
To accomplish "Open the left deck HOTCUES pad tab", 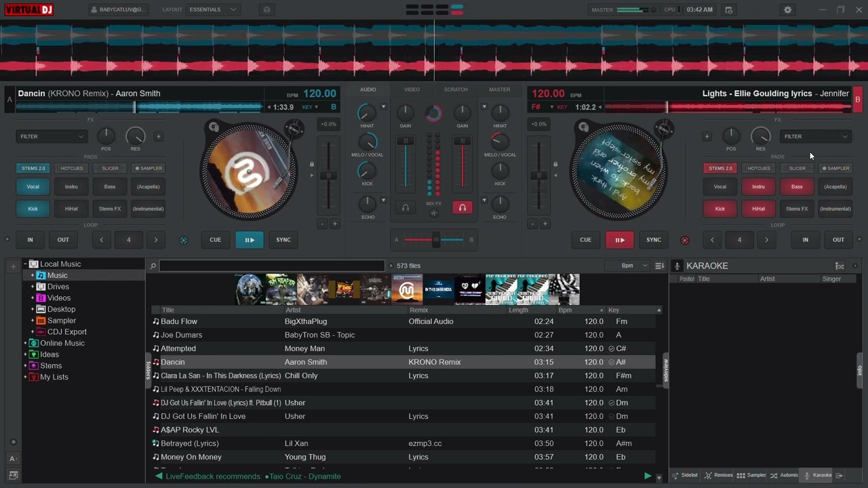I will 72,168.
